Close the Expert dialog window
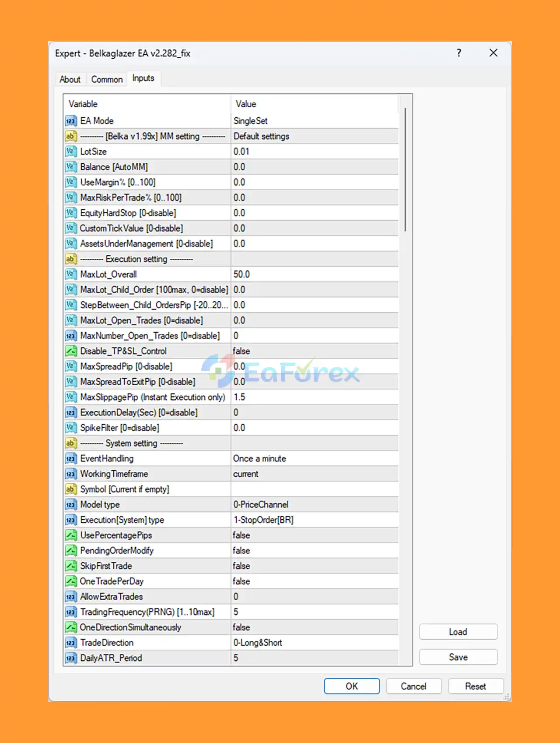Image resolution: width=560 pixels, height=743 pixels. (x=493, y=53)
